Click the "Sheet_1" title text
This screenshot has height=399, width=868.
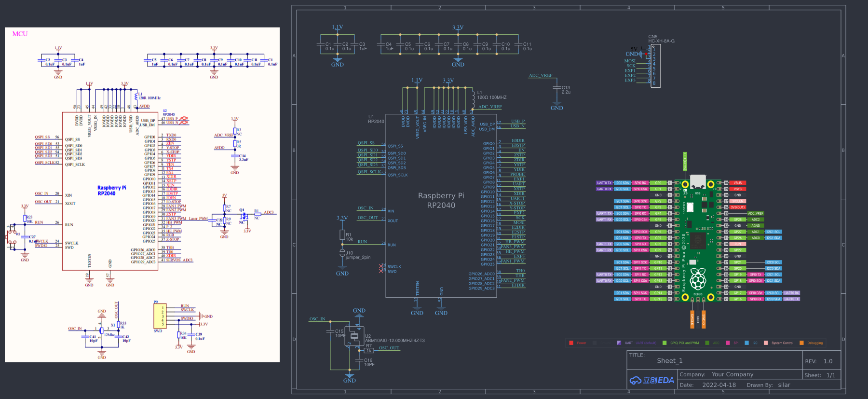[670, 361]
